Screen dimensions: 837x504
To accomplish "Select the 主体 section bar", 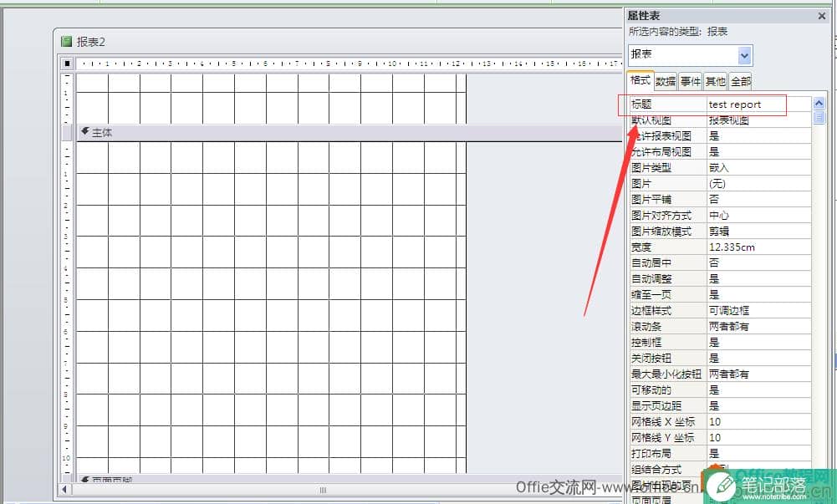I will [350, 133].
